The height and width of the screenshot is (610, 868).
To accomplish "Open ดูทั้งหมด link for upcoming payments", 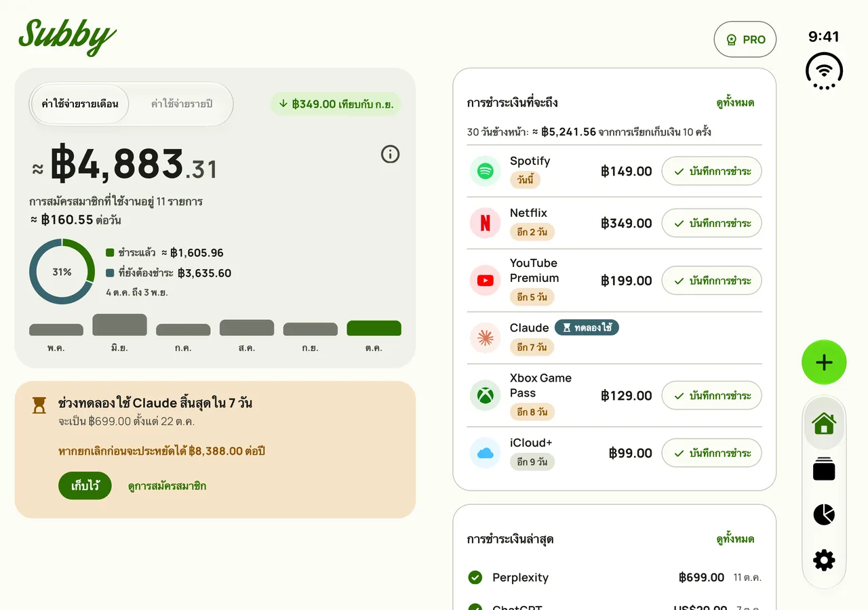I will click(735, 103).
